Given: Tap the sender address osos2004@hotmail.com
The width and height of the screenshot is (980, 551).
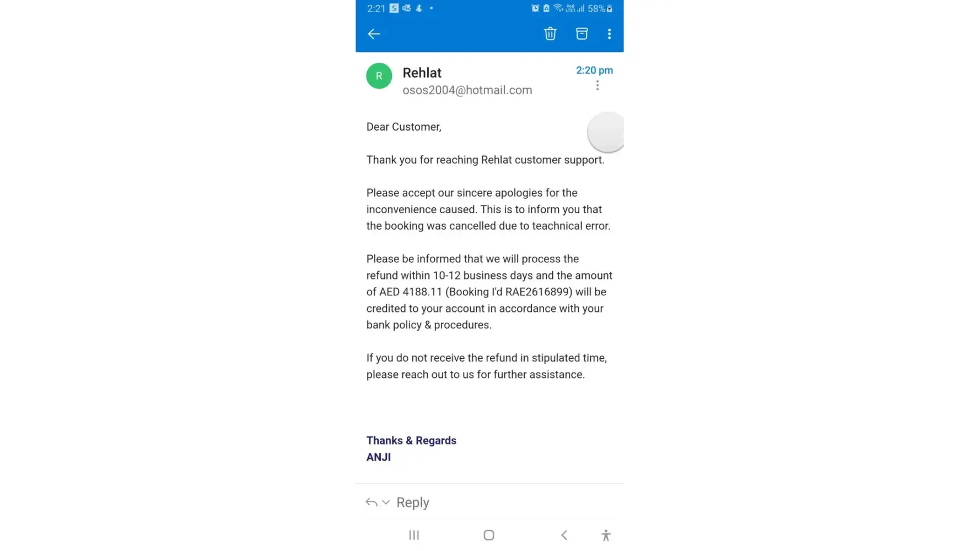Looking at the screenshot, I should point(467,90).
